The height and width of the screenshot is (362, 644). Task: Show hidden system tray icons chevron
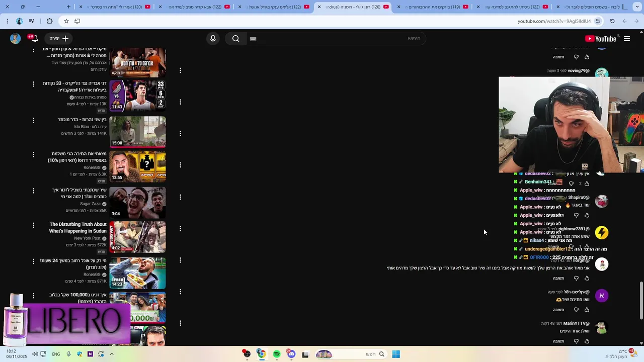click(x=112, y=354)
